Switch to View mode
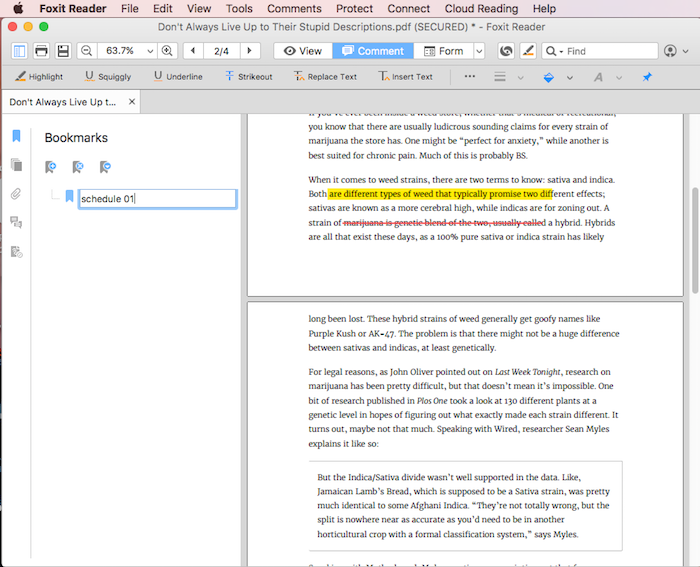This screenshot has height=567, width=700. pos(302,50)
